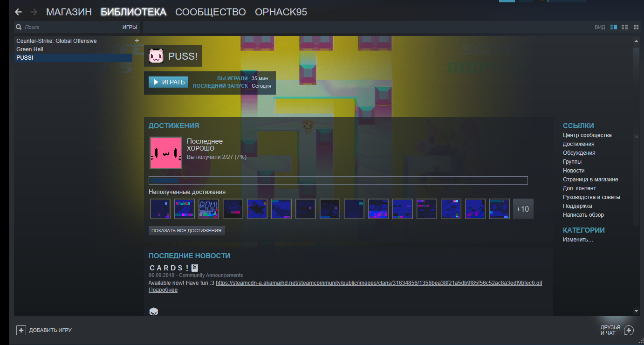The image size is (644, 345).
Task: Open friends chat plus icon
Action: 629,330
